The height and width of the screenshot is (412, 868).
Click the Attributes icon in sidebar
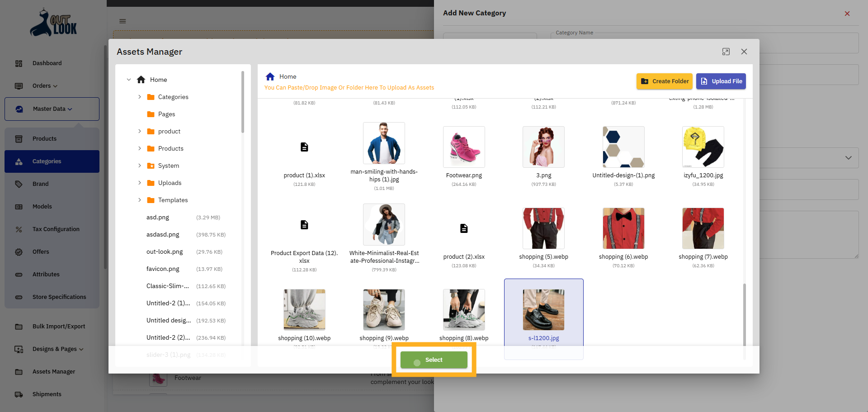19,275
